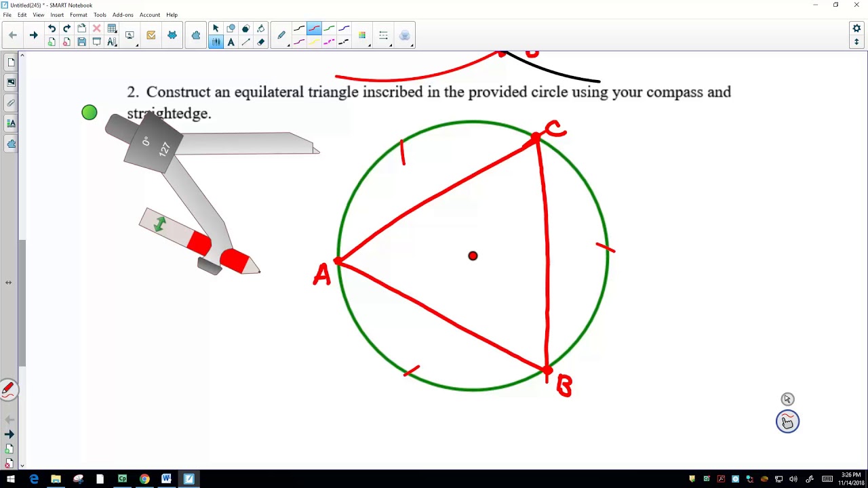The height and width of the screenshot is (488, 868).
Task: Open the Add-ons menu
Action: tap(123, 15)
